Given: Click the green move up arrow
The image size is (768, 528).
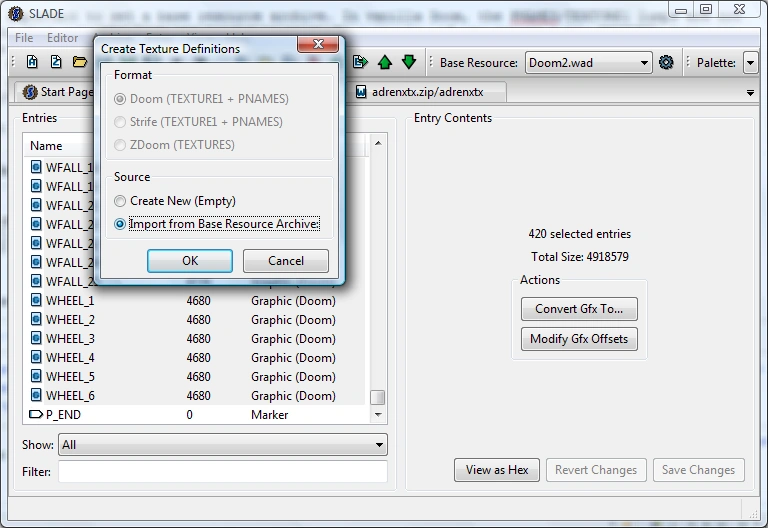Looking at the screenshot, I should click(384, 62).
